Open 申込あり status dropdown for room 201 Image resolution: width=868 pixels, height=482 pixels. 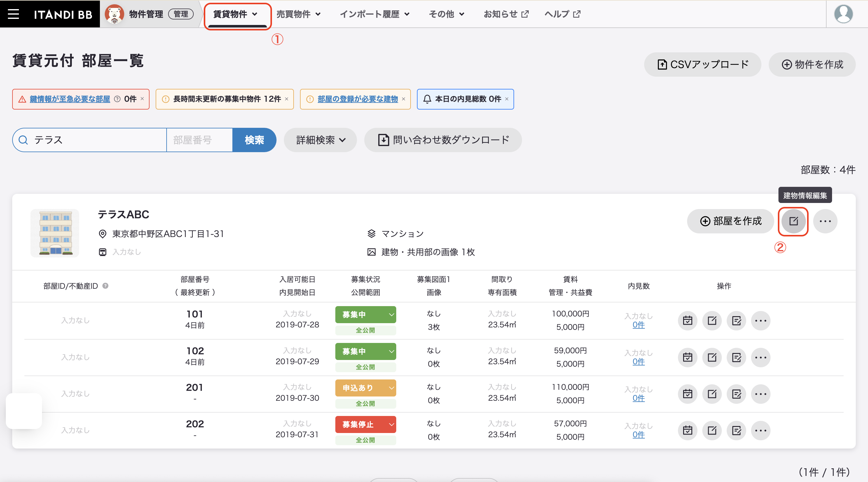[365, 388]
